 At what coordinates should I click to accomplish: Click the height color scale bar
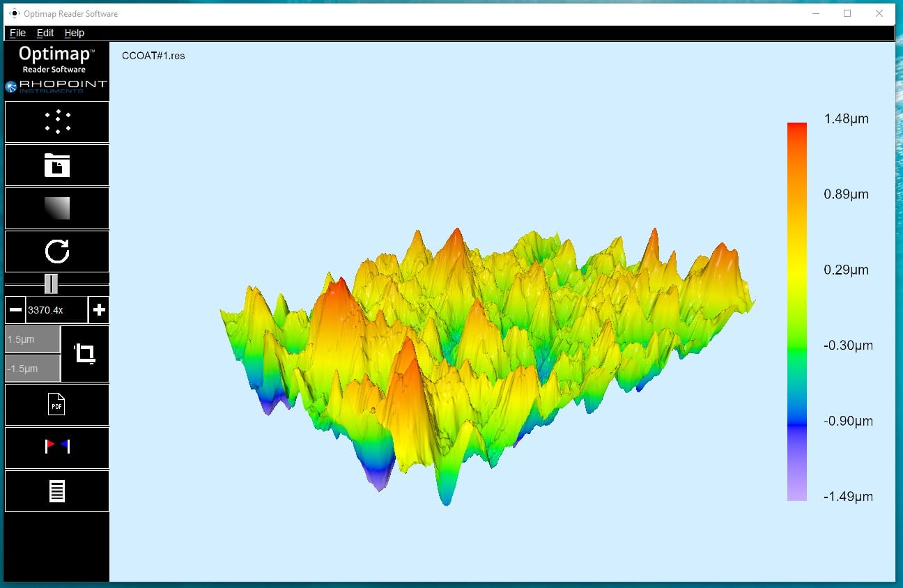(796, 311)
